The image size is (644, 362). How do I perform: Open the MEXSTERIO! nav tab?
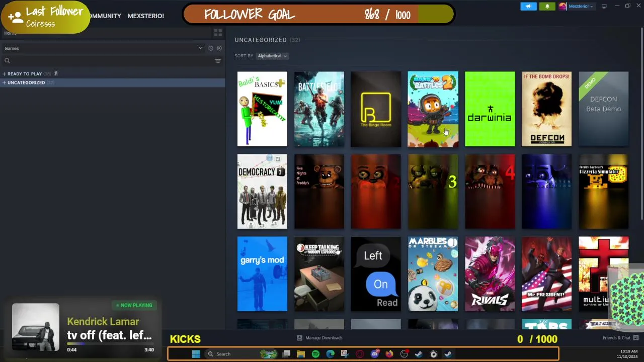pos(146,16)
